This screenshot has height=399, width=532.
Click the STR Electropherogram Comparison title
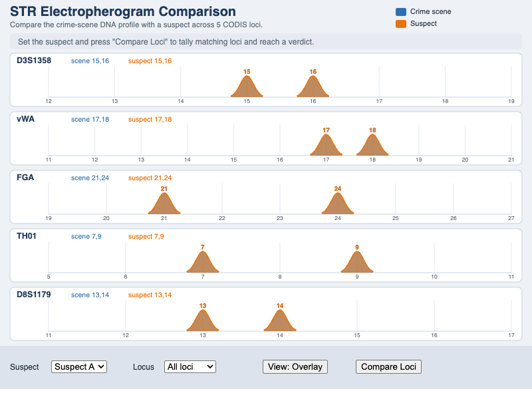coord(123,11)
